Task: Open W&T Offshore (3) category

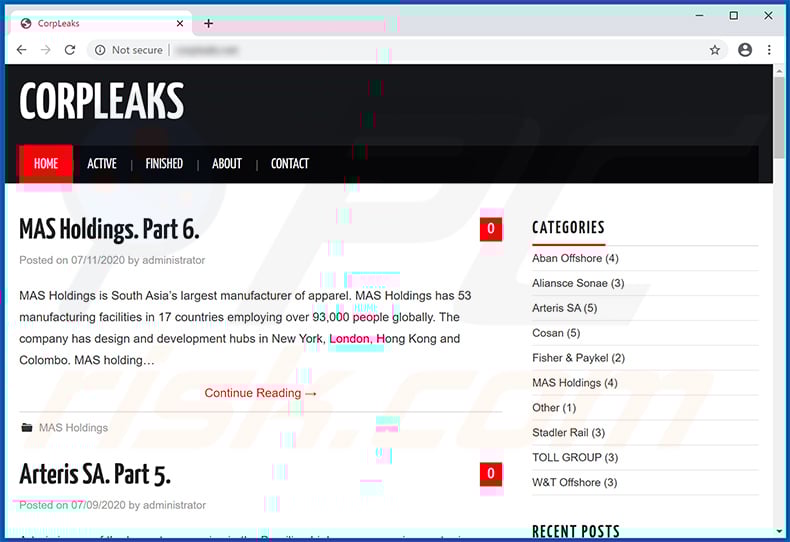Action: point(574,483)
